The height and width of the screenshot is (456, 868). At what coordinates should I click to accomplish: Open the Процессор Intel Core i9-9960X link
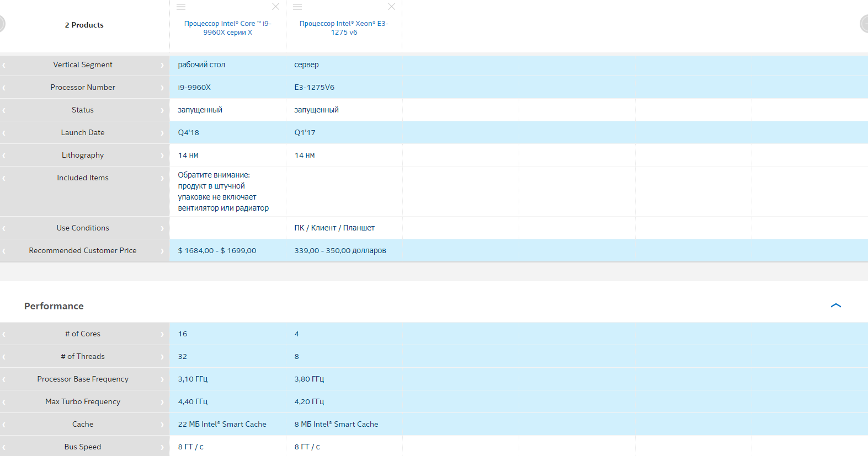(228, 28)
